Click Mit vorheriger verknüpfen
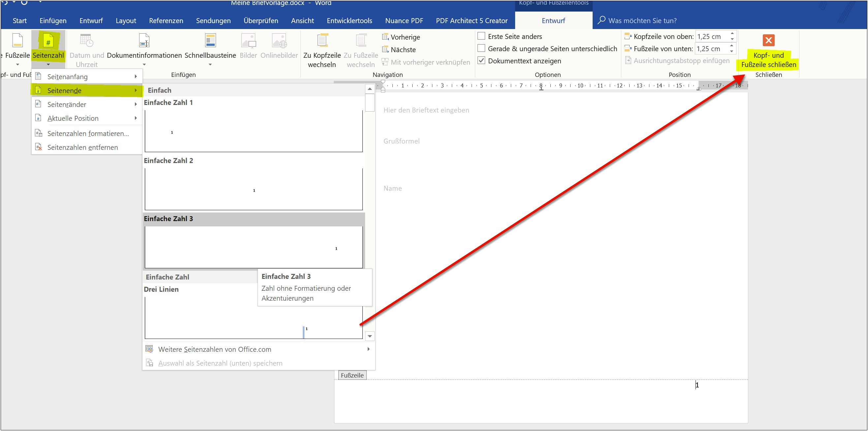868x431 pixels. click(426, 62)
